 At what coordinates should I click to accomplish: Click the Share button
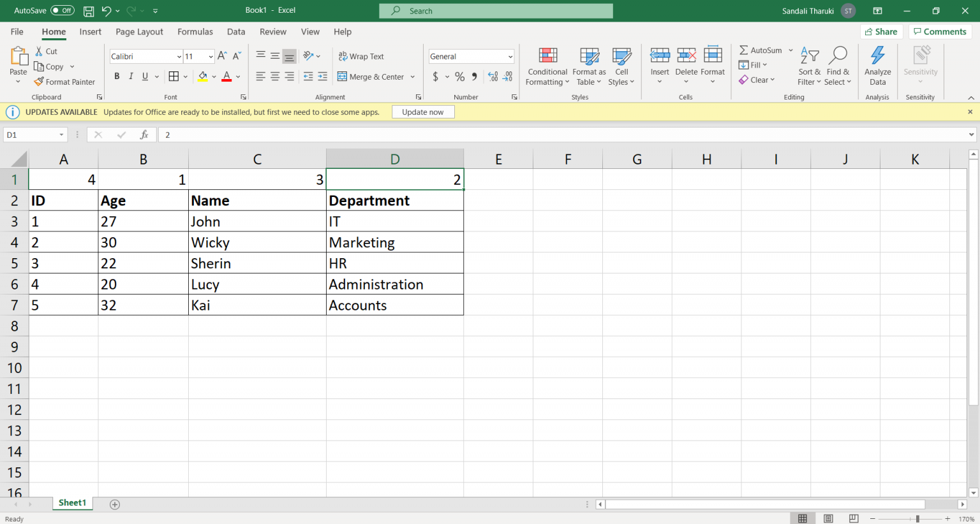point(880,32)
